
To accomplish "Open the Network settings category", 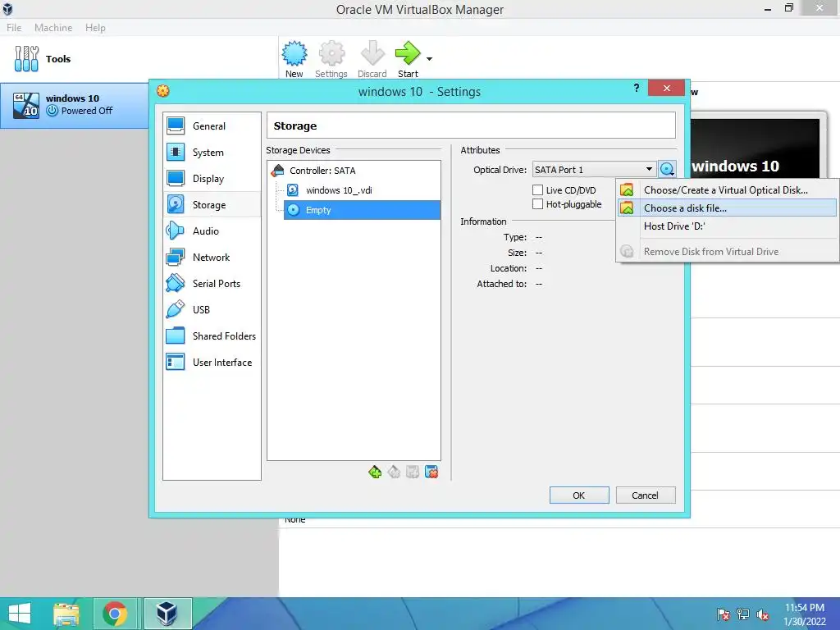I will (x=212, y=257).
